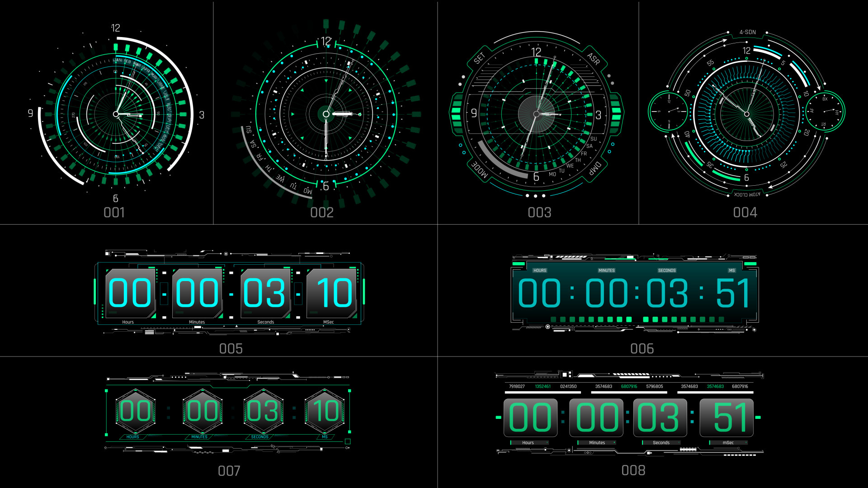
Task: Click the MSec digits in timer 005
Action: 334,293
